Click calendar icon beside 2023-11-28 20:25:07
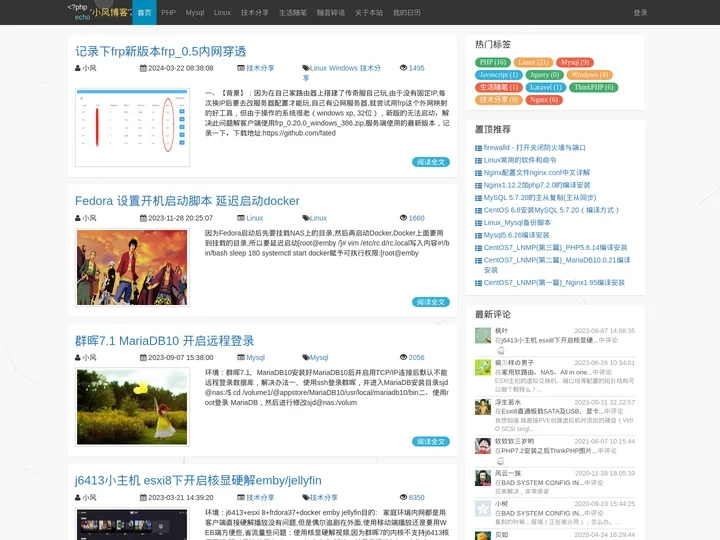The width and height of the screenshot is (720, 540). 143,218
